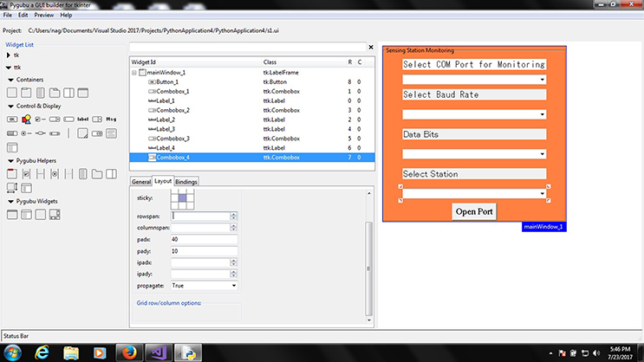
Task: Click the Open Port button in preview
Action: pyautogui.click(x=474, y=212)
